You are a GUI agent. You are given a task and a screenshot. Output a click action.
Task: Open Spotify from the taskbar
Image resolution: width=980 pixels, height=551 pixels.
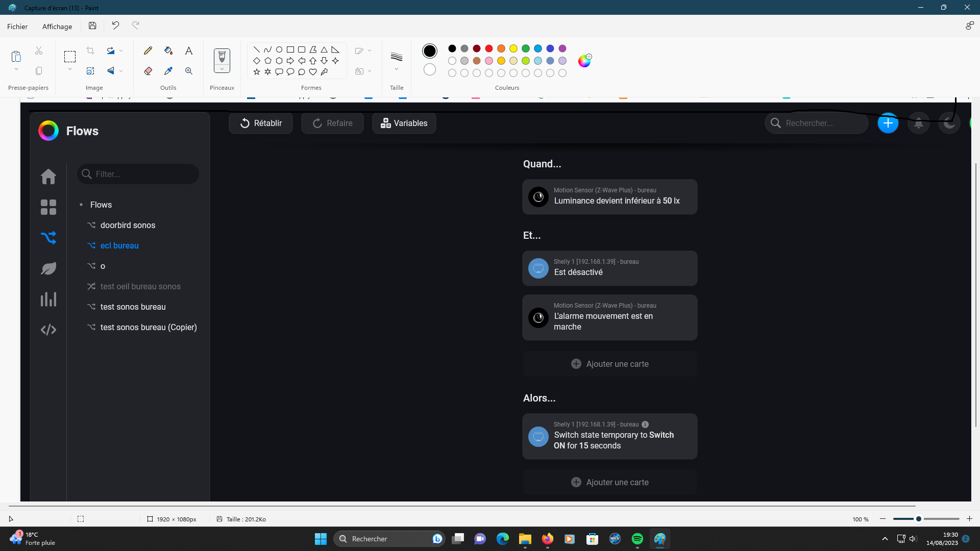638,539
